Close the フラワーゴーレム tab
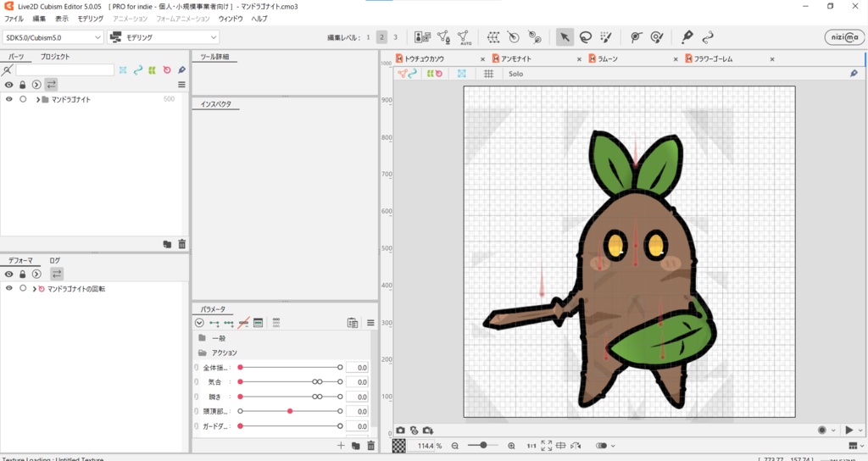Image resolution: width=868 pixels, height=461 pixels. click(x=772, y=59)
